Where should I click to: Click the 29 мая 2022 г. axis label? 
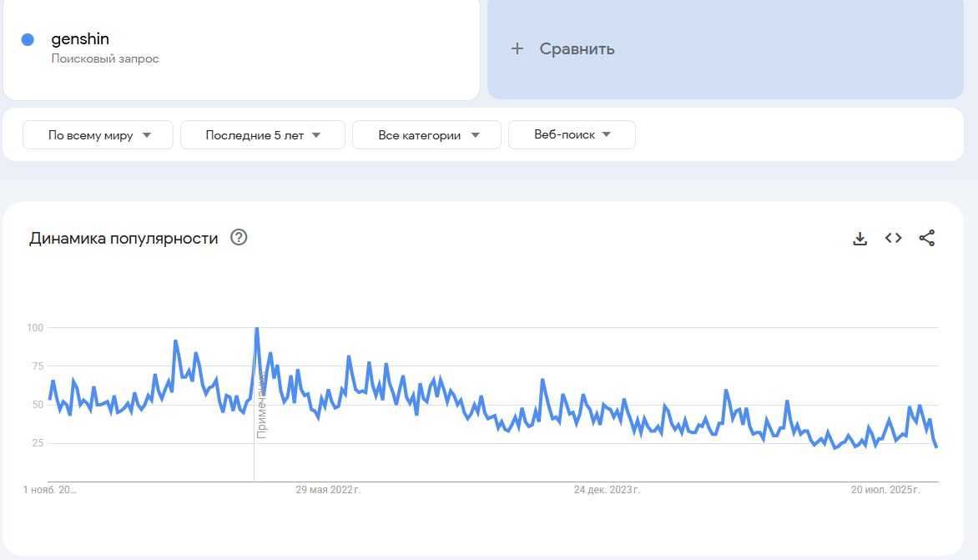(x=328, y=490)
